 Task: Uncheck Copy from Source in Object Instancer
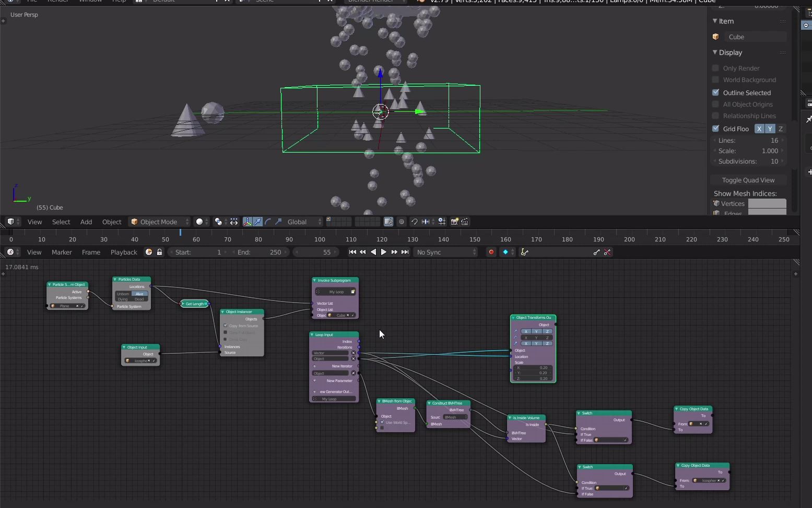(x=226, y=326)
